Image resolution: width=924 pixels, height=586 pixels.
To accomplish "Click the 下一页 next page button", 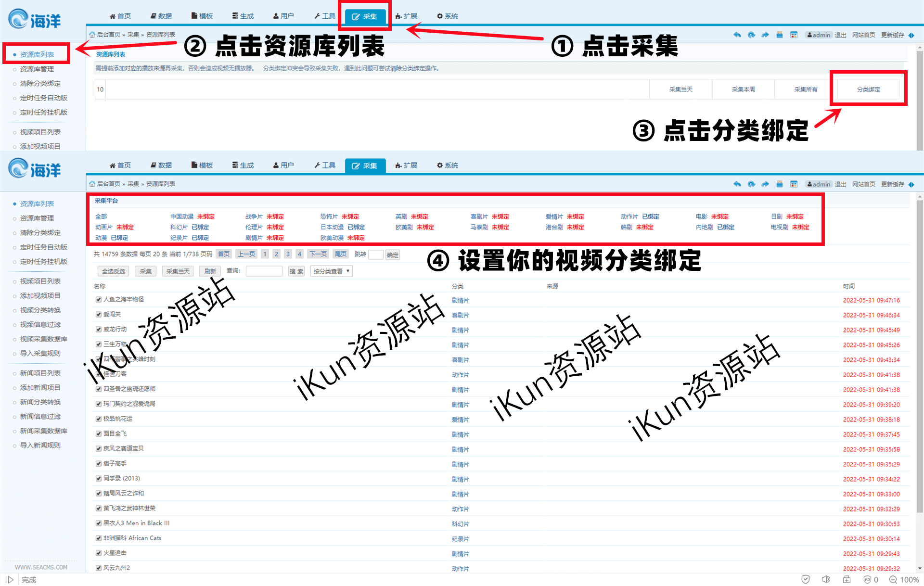I will coord(318,254).
